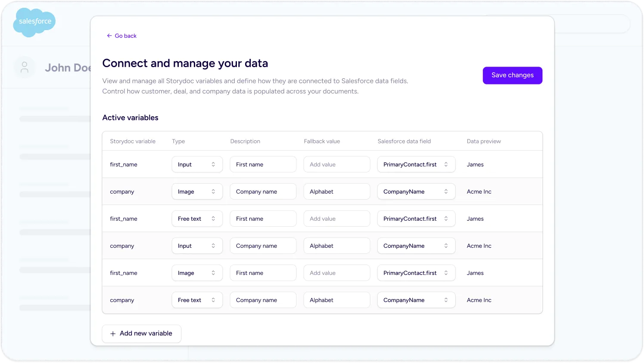Screen dimensions: 644x364
Task: Click Acme Inc preview in company Input row
Action: [479, 246]
